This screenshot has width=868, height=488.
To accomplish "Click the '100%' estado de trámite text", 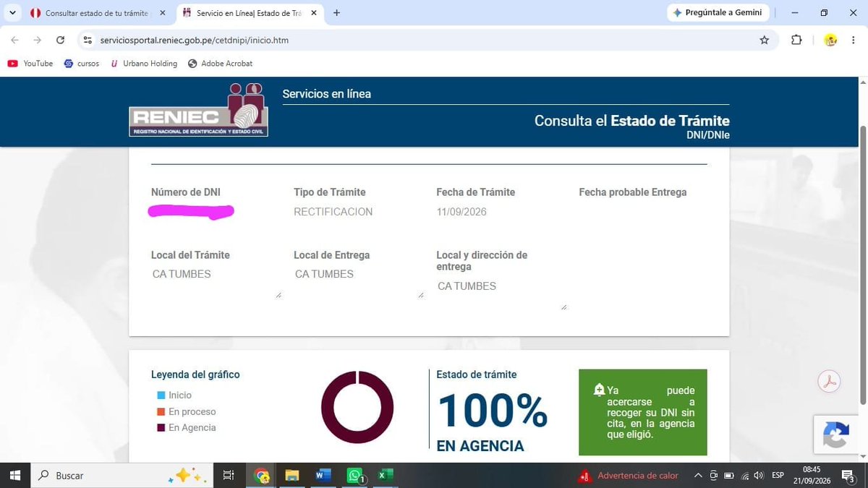I will click(492, 411).
